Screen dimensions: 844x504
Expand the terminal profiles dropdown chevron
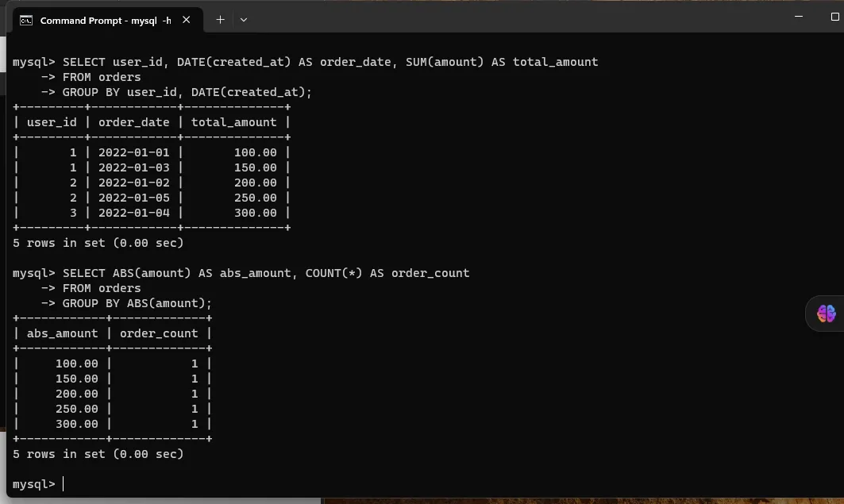point(244,20)
